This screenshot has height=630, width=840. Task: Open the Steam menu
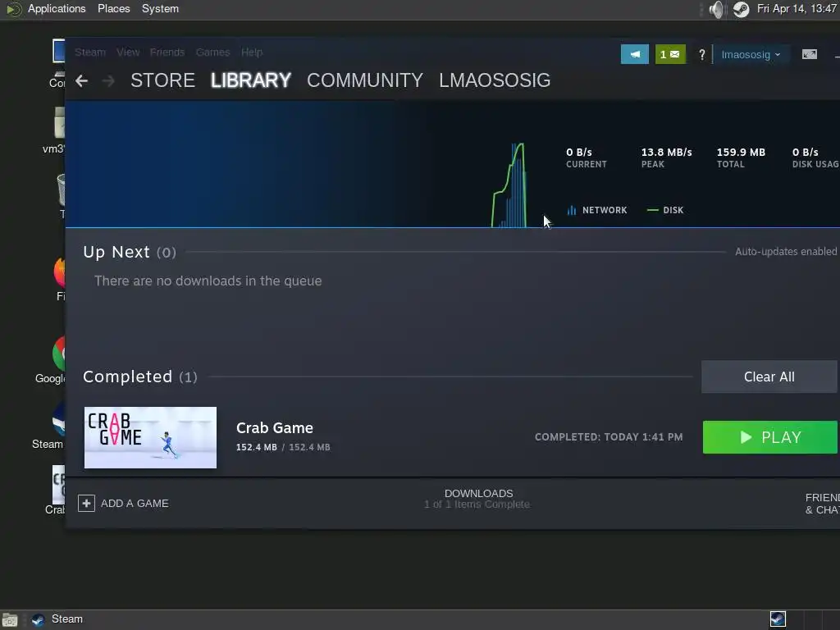pyautogui.click(x=90, y=52)
